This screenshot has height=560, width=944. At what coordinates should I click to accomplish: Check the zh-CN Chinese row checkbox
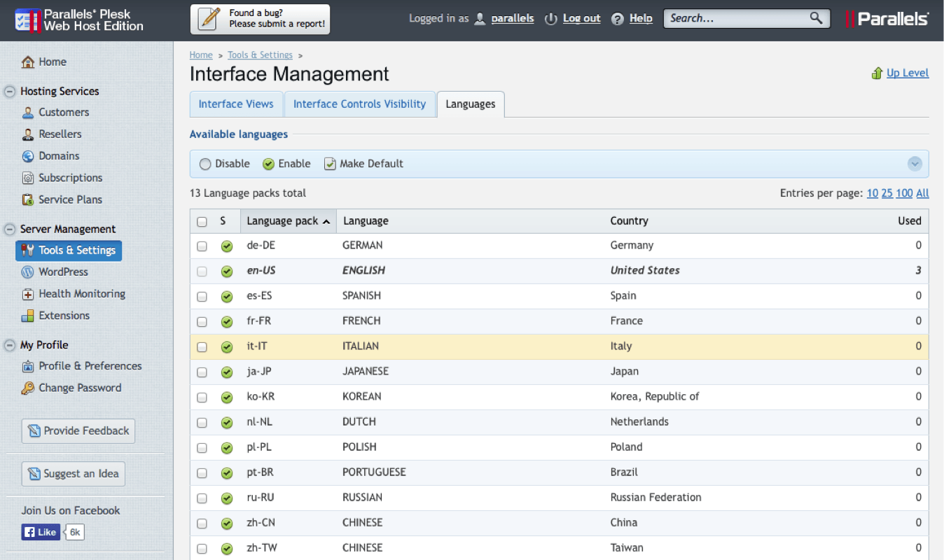coord(202,524)
